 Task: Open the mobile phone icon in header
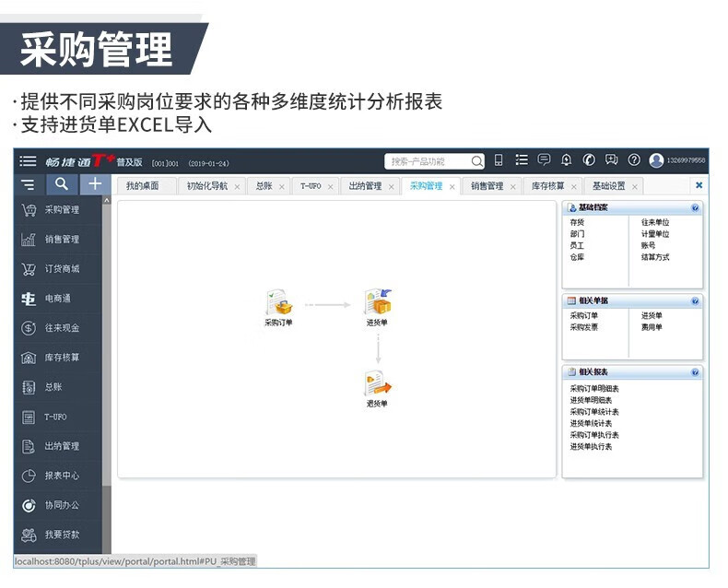point(499,160)
